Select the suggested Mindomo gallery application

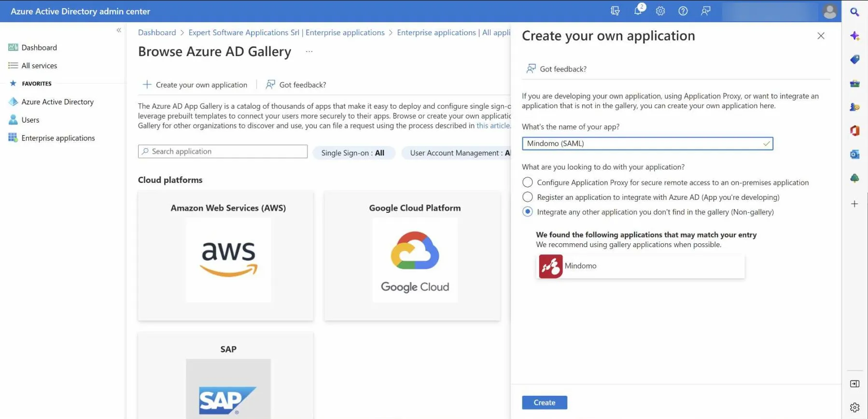(x=640, y=266)
